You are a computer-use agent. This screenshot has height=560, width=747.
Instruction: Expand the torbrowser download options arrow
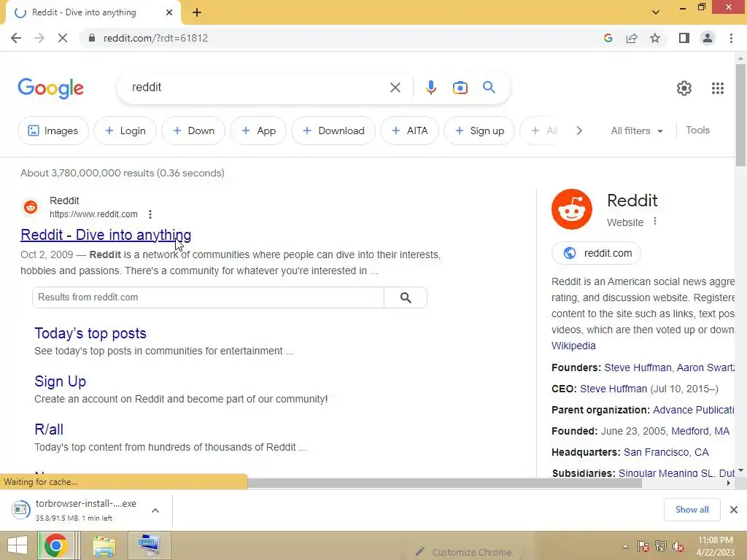click(x=155, y=510)
